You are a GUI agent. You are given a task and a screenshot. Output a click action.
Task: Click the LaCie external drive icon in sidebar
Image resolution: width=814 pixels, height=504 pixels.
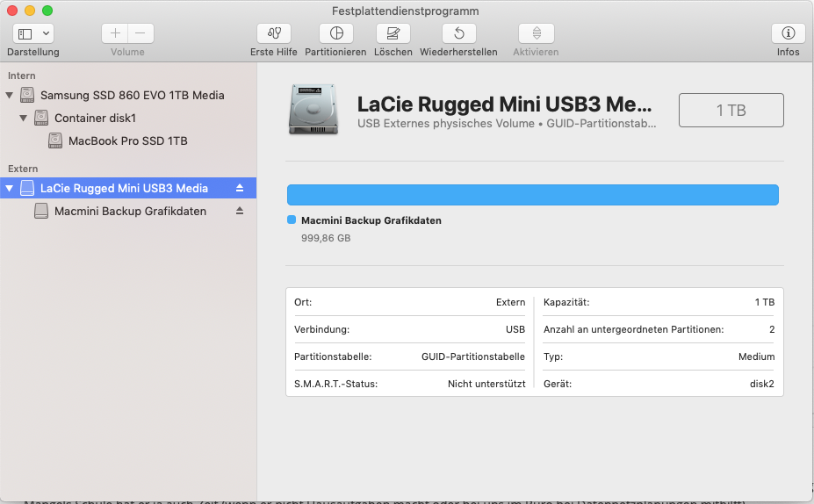(x=27, y=188)
